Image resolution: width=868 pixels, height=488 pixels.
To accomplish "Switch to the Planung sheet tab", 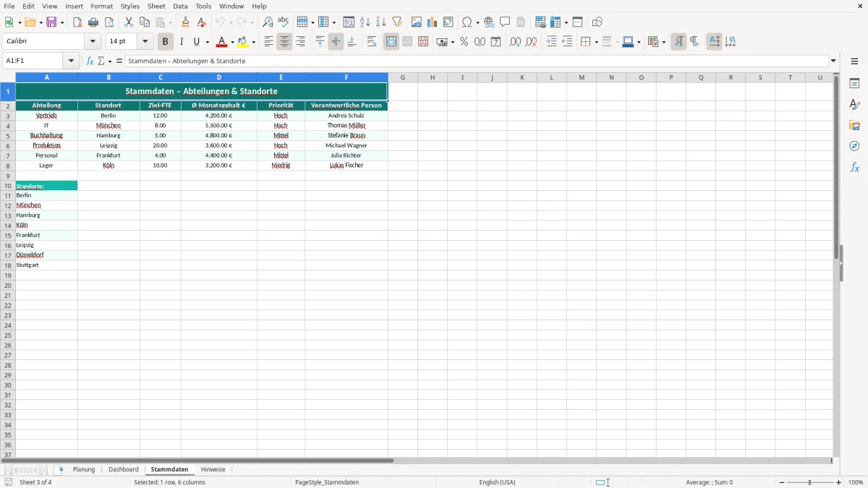I will [84, 470].
